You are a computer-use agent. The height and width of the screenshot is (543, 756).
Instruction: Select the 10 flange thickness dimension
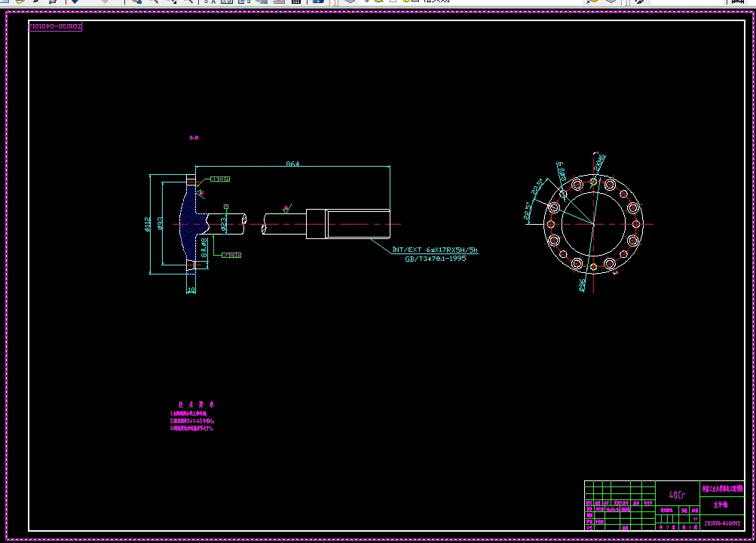point(191,290)
